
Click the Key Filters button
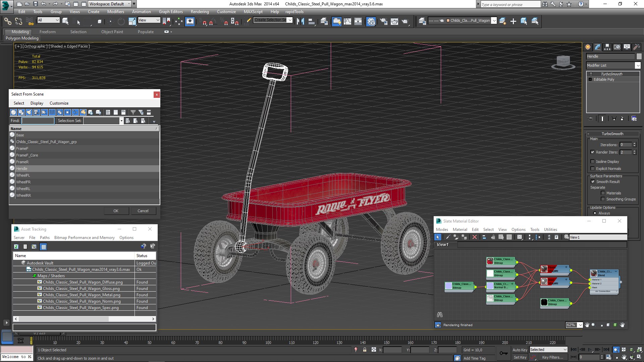pyautogui.click(x=552, y=357)
